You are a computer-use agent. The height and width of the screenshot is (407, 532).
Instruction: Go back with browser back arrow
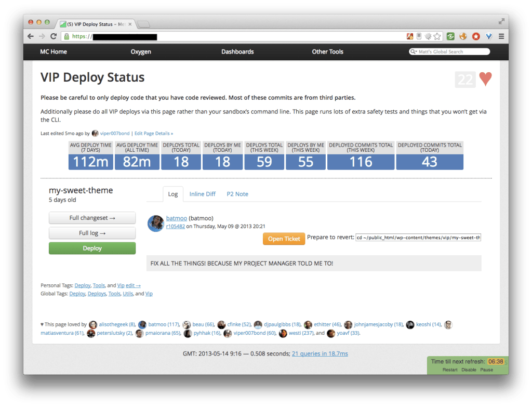click(x=31, y=36)
